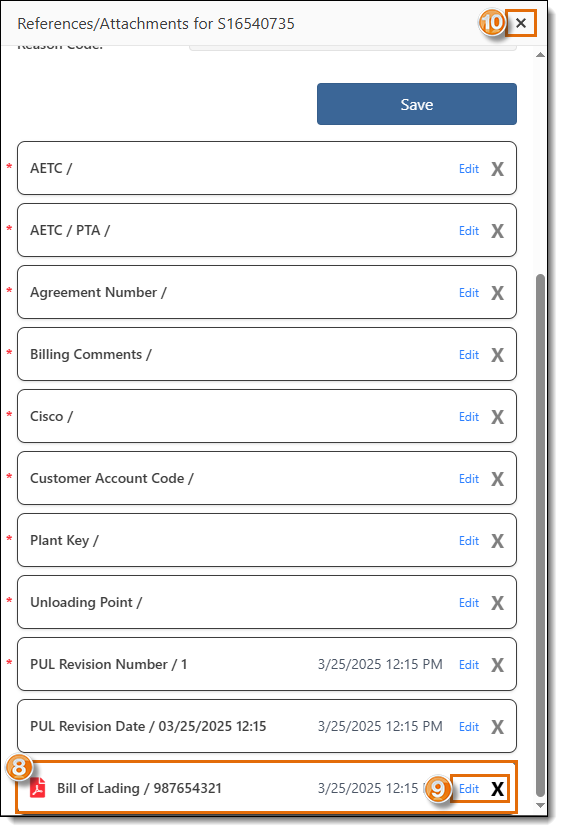This screenshot has width=563, height=832.
Task: Click the scrollbar up arrow
Action: (540, 55)
